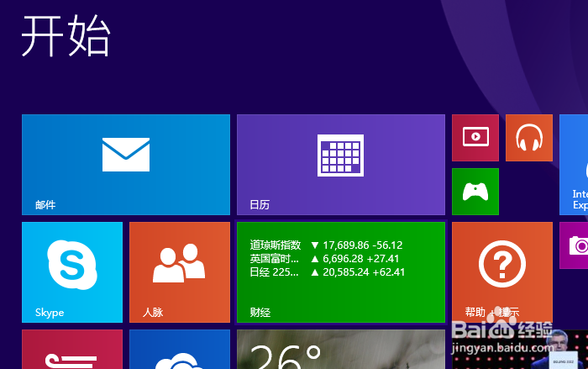
Task: Click the 日经 225 index row
Action: [328, 272]
